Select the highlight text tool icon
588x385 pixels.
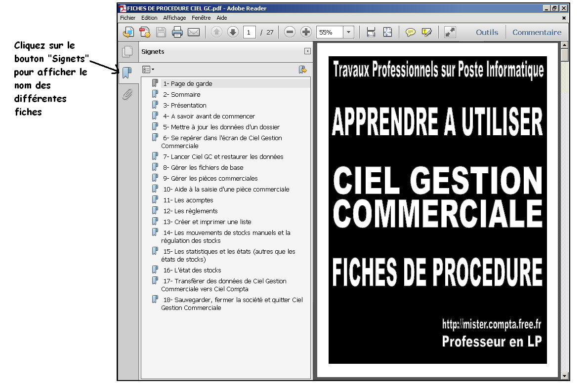pos(427,32)
